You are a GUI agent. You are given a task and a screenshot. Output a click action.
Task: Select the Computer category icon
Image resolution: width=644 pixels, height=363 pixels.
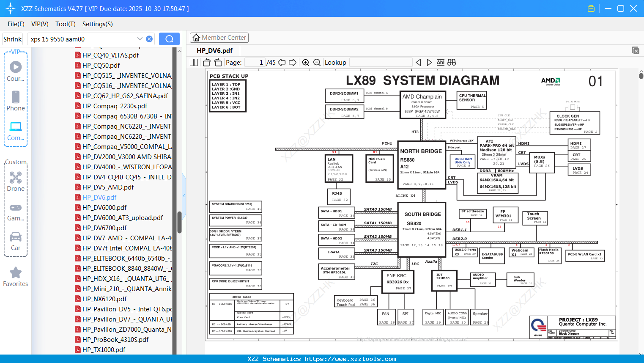(x=16, y=131)
